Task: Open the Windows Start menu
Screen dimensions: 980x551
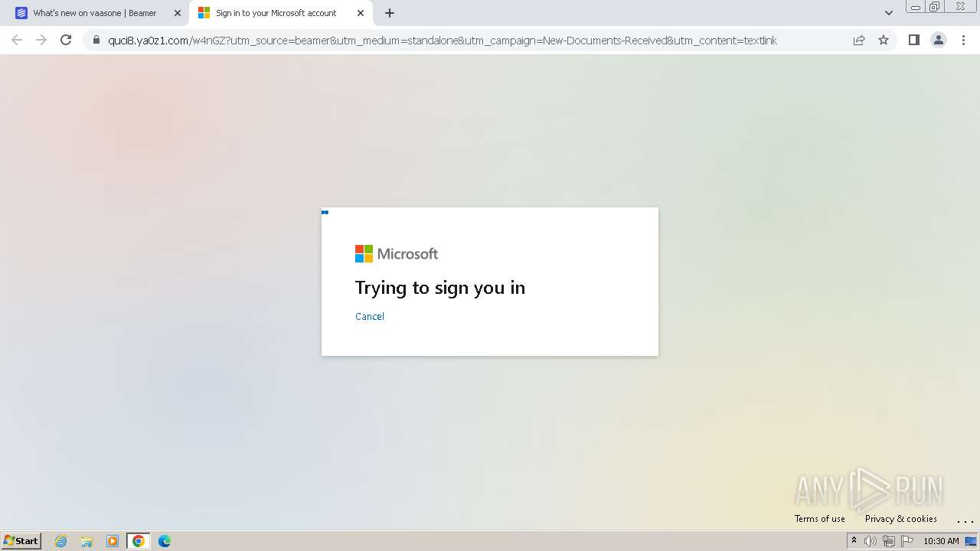Action: (x=21, y=540)
